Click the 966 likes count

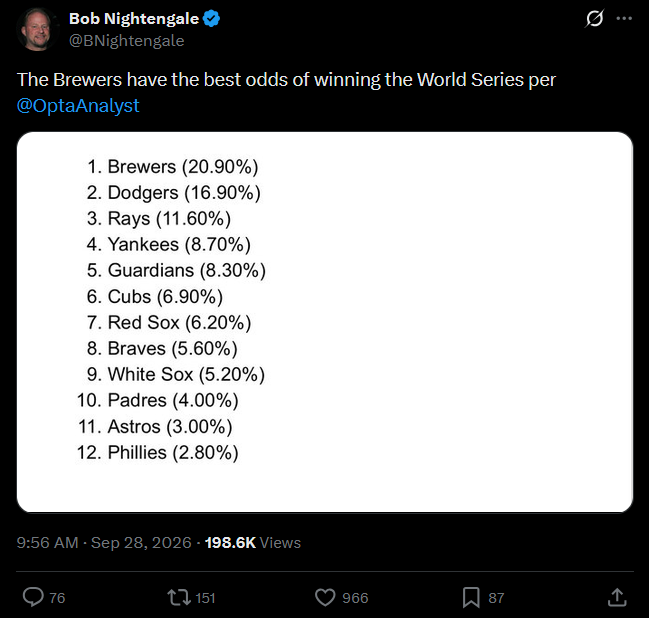355,598
